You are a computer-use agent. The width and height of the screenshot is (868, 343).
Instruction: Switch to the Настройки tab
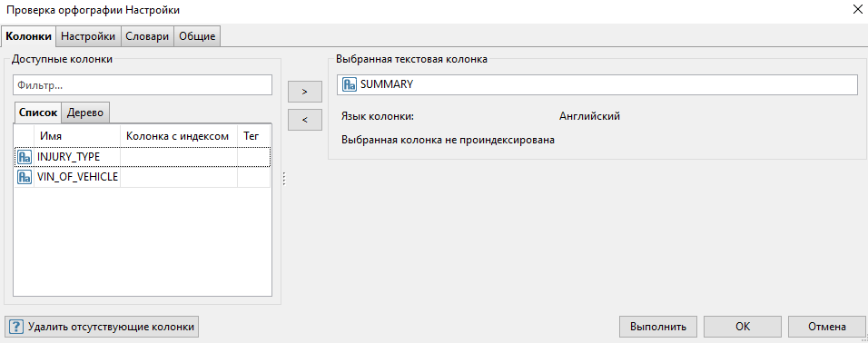(x=88, y=36)
